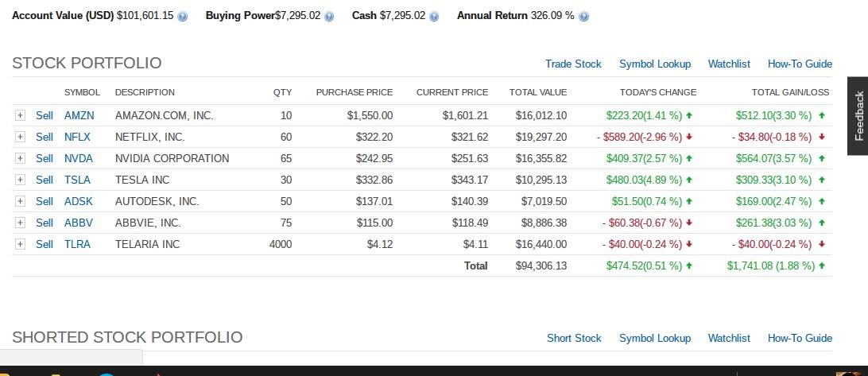Image resolution: width=868 pixels, height=376 pixels.
Task: Click Trade Stock in Stock Portfolio
Action: (573, 64)
